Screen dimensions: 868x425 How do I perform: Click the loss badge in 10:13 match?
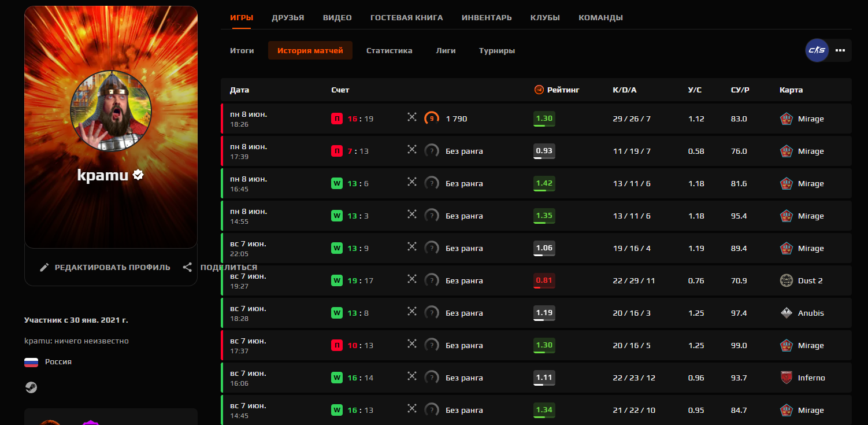tap(337, 345)
